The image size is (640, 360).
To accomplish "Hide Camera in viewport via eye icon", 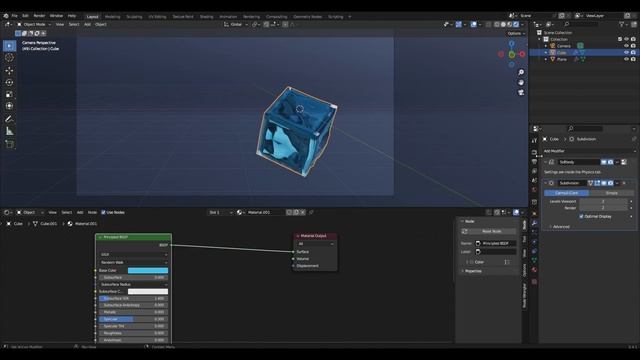I will pyautogui.click(x=626, y=46).
